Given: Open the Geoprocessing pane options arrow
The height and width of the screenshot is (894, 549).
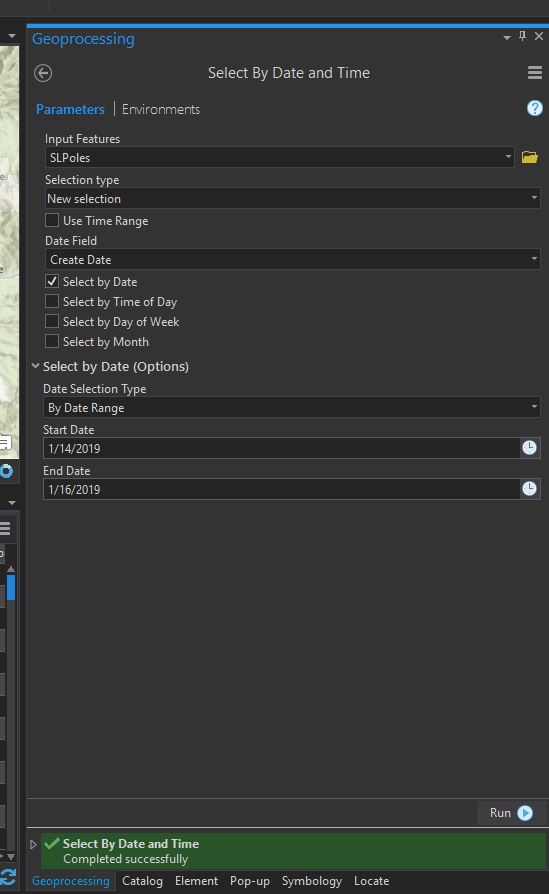Looking at the screenshot, I should [507, 38].
